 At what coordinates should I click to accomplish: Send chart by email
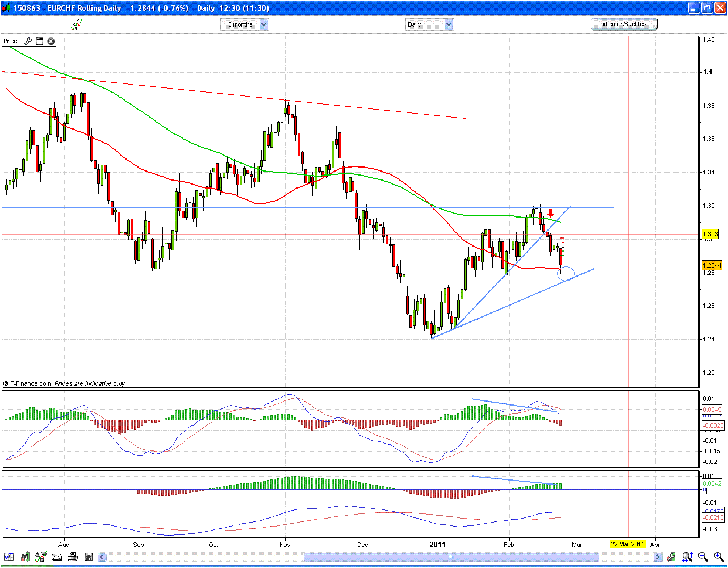[57, 557]
